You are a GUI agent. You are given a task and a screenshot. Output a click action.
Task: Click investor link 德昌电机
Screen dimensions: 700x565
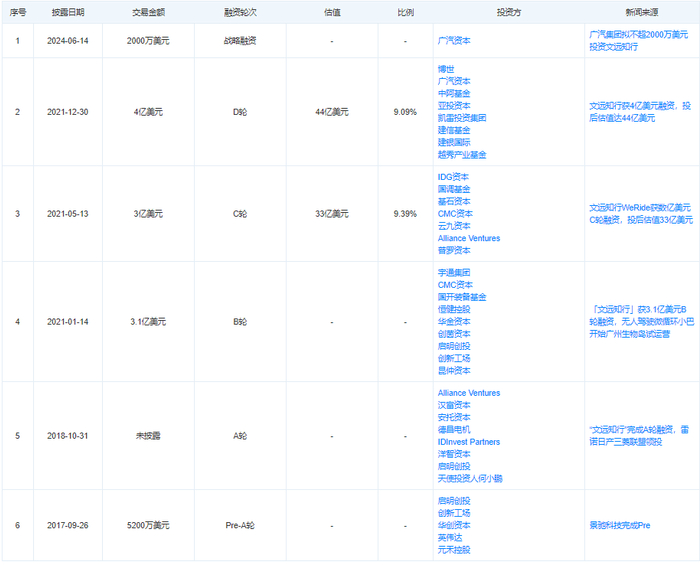[454, 430]
